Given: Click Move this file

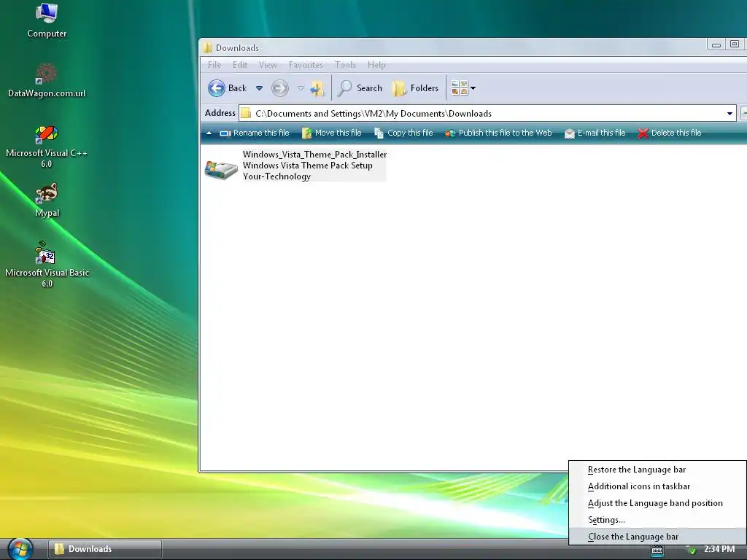Looking at the screenshot, I should click(x=332, y=133).
